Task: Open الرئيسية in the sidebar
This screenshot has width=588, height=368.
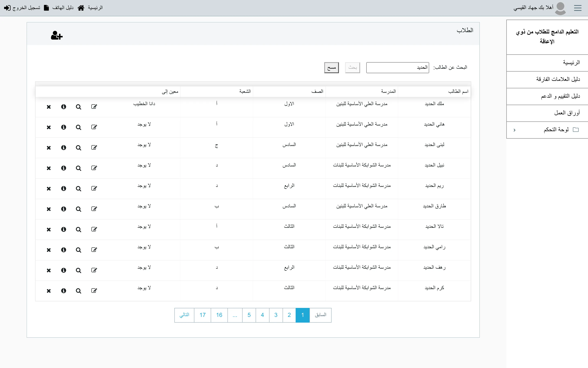Action: pyautogui.click(x=547, y=63)
